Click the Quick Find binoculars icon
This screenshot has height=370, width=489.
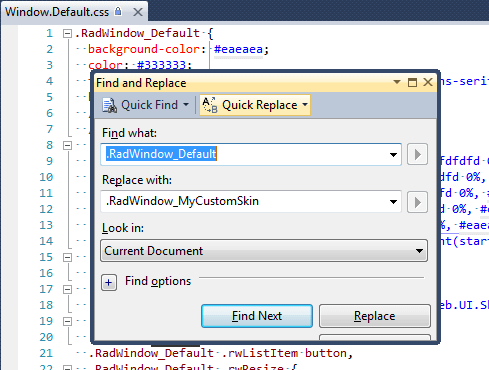109,105
